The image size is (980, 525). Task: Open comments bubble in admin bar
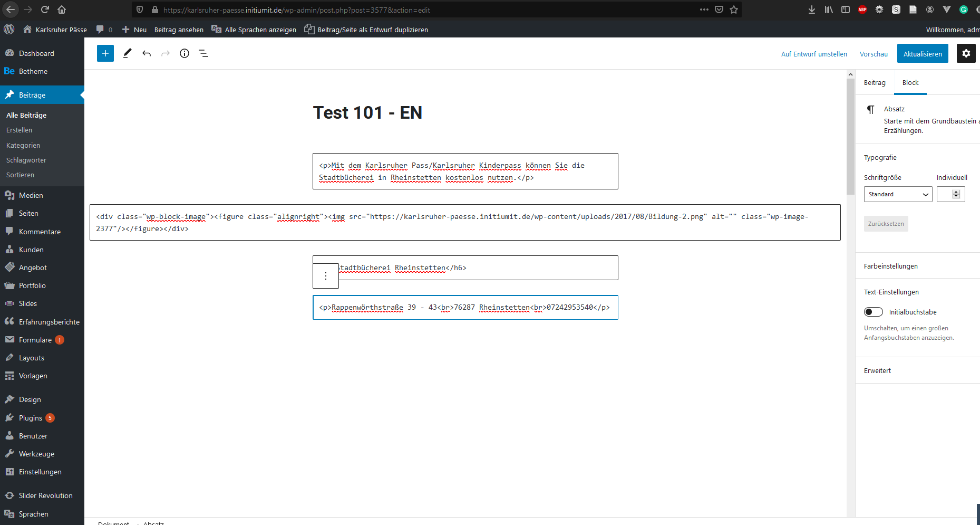tap(104, 30)
